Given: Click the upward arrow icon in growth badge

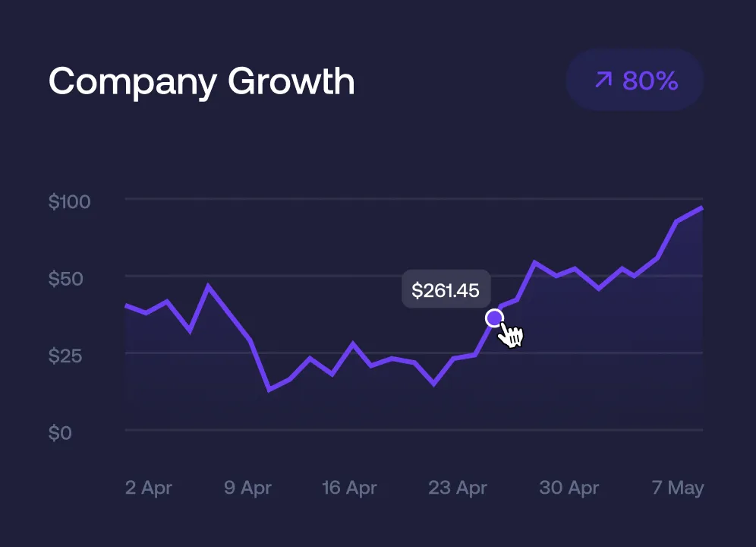Looking at the screenshot, I should coord(603,80).
